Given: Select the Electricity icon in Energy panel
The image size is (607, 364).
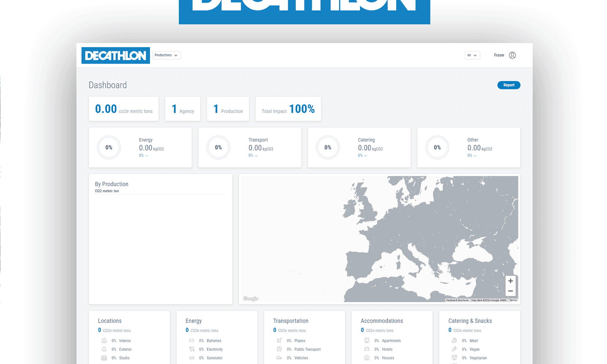Looking at the screenshot, I should pyautogui.click(x=192, y=349).
